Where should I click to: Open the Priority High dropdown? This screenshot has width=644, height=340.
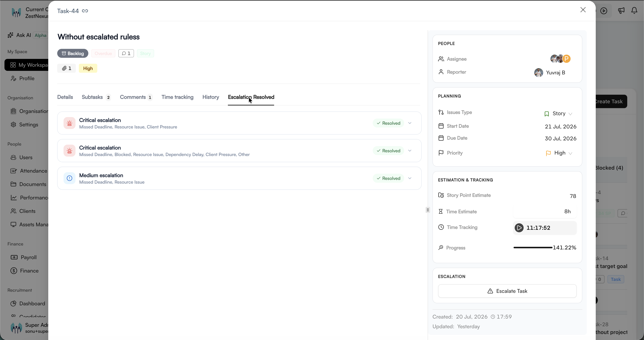(559, 153)
